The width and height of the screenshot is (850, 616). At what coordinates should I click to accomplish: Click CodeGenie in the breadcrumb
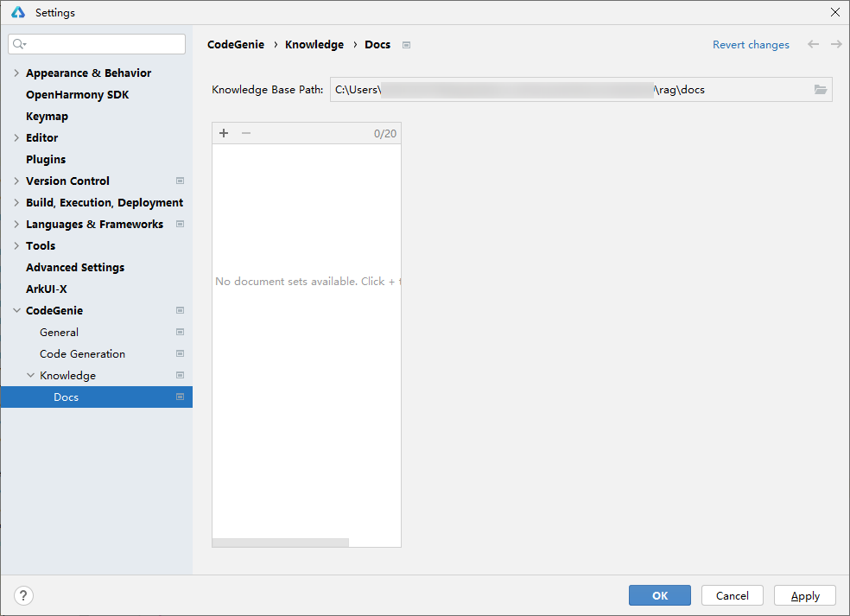(x=236, y=44)
